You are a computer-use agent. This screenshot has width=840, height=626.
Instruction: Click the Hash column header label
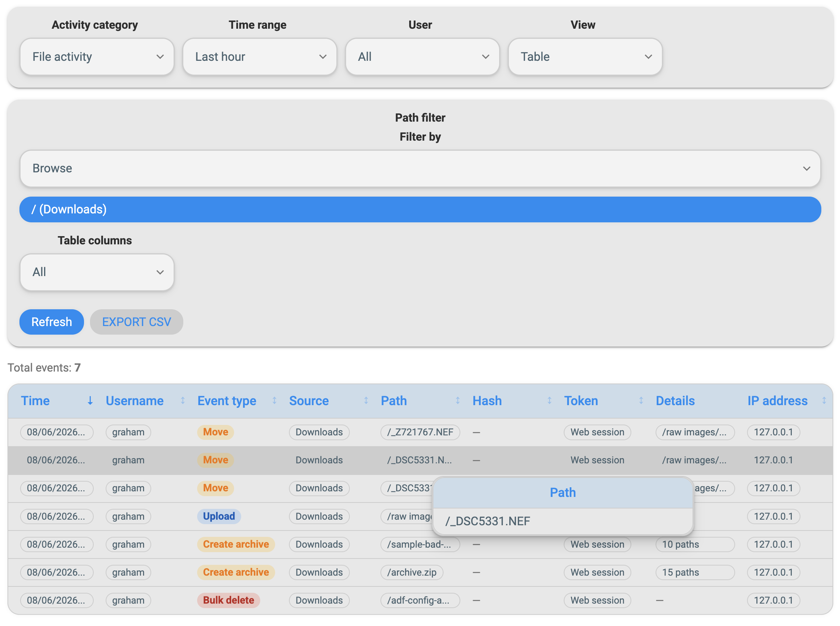click(487, 401)
